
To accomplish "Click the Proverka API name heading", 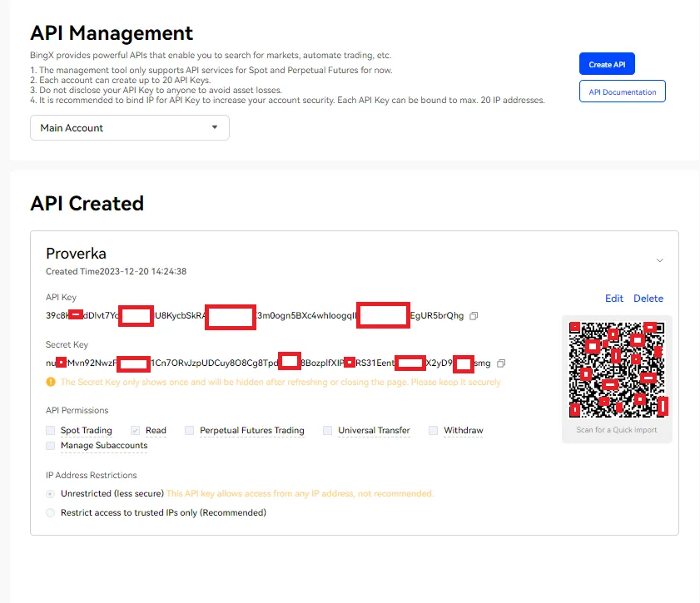I will pos(76,254).
